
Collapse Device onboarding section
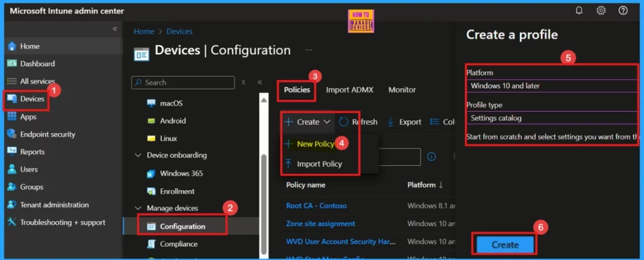click(138, 155)
